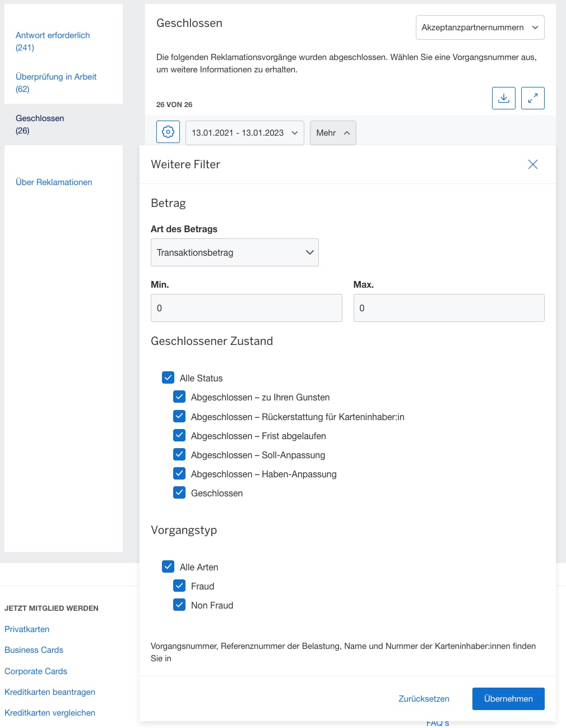Expand the table to fullscreen view
Viewport: 566px width, 728px height.
pyautogui.click(x=532, y=98)
